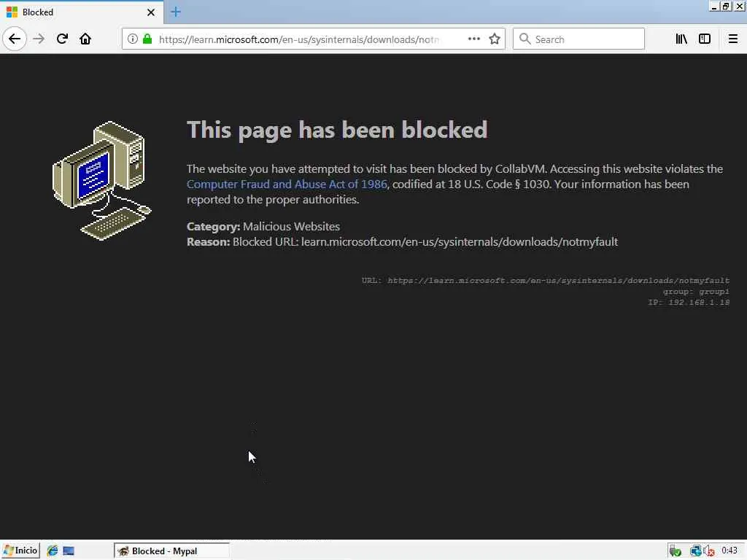Open the hamburger application menu
Image resolution: width=747 pixels, height=560 pixels.
click(732, 39)
